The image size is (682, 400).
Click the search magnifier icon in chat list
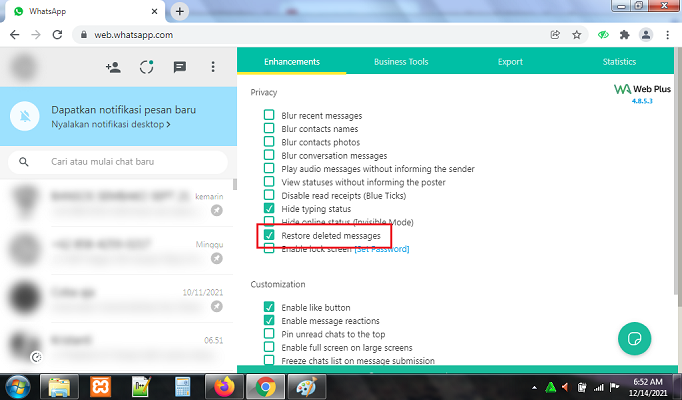pyautogui.click(x=24, y=162)
